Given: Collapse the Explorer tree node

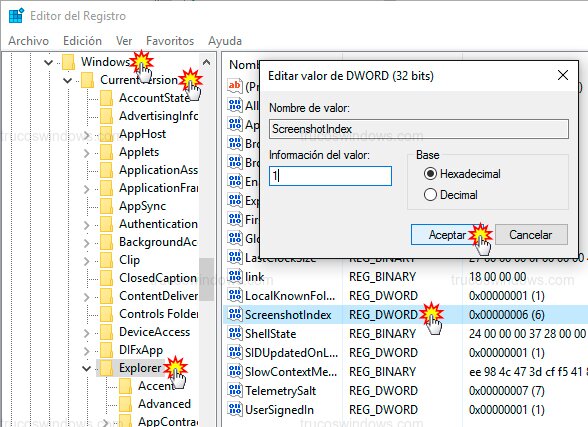Looking at the screenshot, I should click(87, 369).
